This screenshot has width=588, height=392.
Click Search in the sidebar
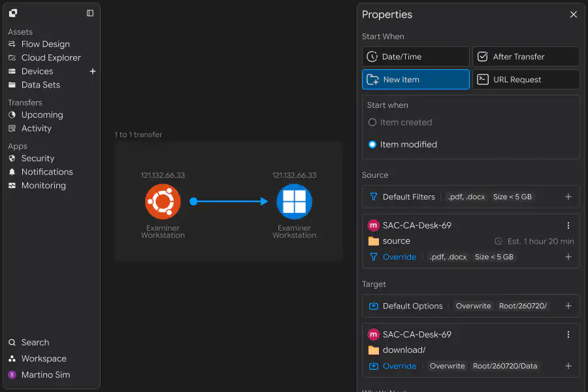pyautogui.click(x=29, y=342)
